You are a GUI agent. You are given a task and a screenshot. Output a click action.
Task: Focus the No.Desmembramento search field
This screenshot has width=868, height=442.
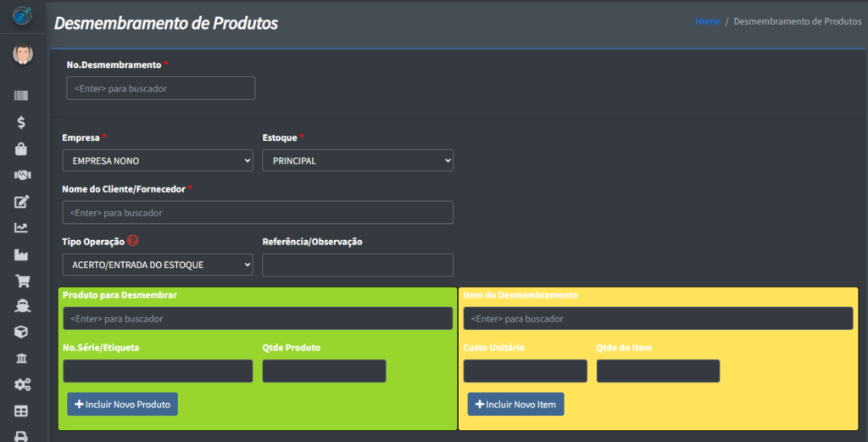[160, 88]
